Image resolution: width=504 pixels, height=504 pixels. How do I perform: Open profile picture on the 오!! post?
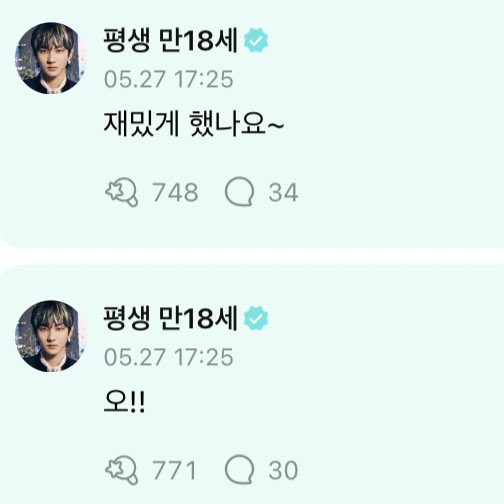[x=51, y=336]
